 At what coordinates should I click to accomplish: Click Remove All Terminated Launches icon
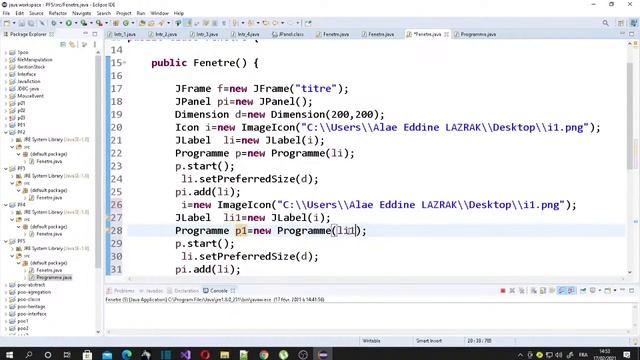(522, 291)
